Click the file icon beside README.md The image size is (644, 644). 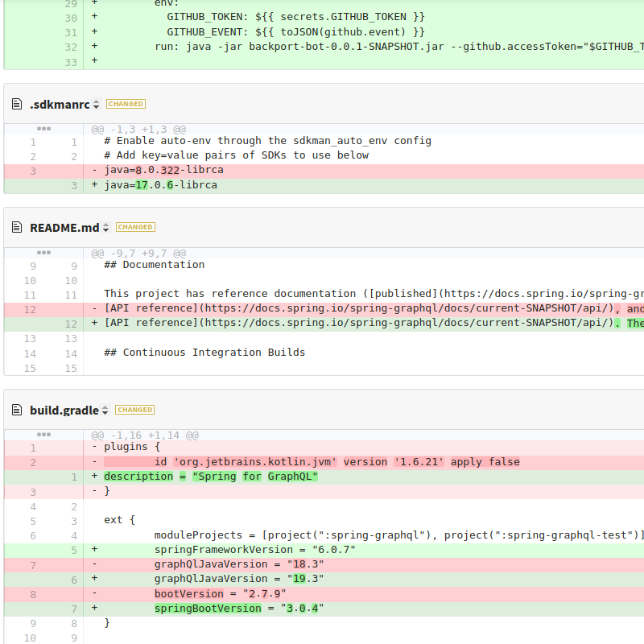tap(17, 227)
